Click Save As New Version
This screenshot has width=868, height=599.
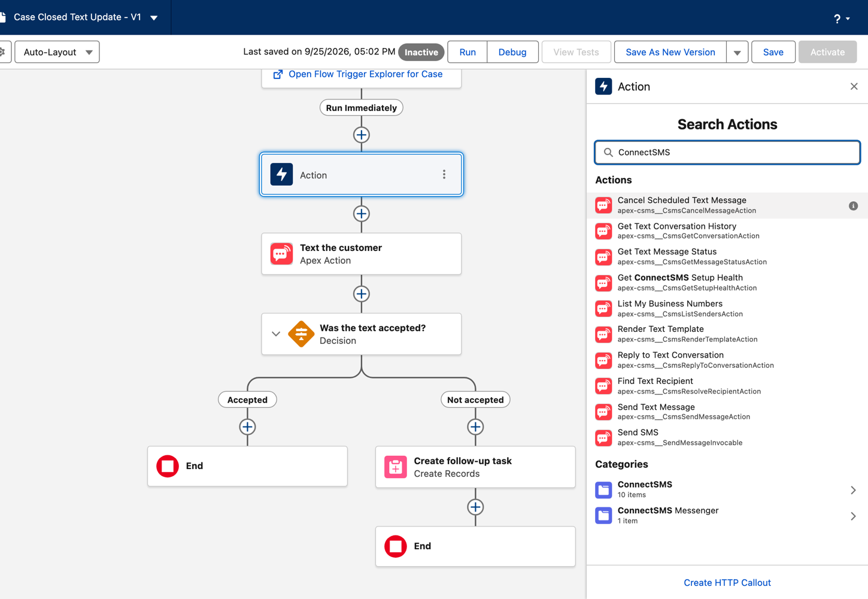670,52
